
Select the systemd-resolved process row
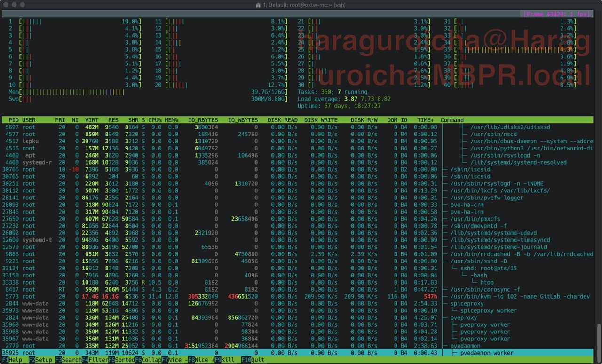click(x=298, y=162)
